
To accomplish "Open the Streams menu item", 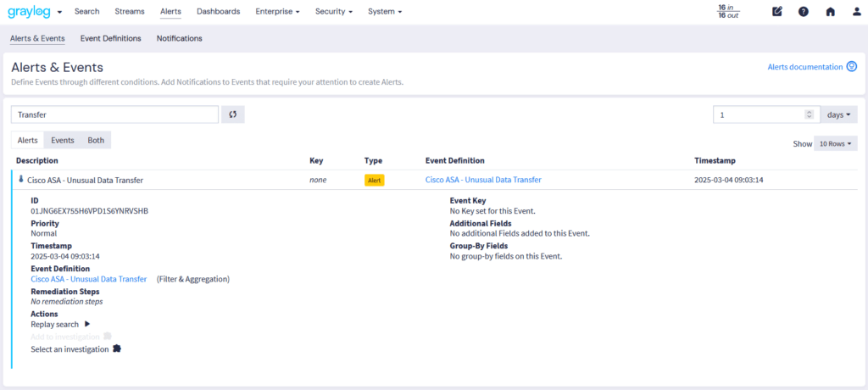I will [130, 12].
